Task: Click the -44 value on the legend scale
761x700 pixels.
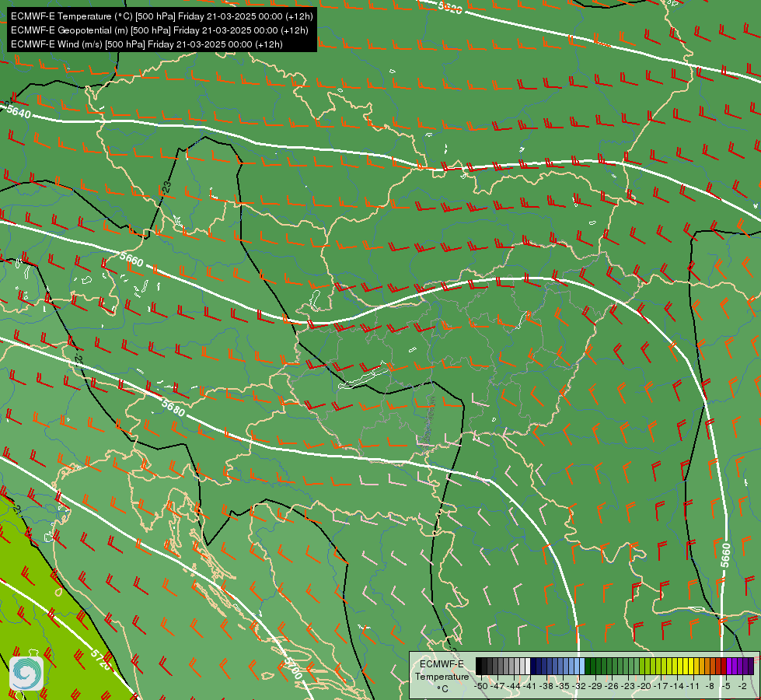Action: pos(514,686)
